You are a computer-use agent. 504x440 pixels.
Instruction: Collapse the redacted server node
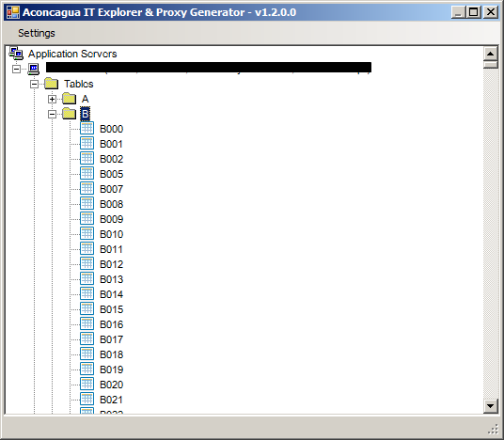16,69
